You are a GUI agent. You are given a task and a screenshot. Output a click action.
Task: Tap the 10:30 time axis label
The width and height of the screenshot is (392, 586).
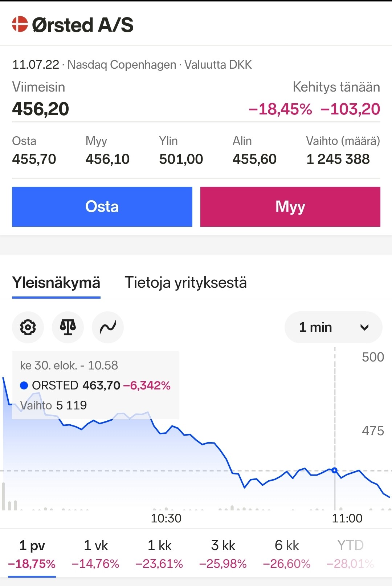tap(166, 518)
